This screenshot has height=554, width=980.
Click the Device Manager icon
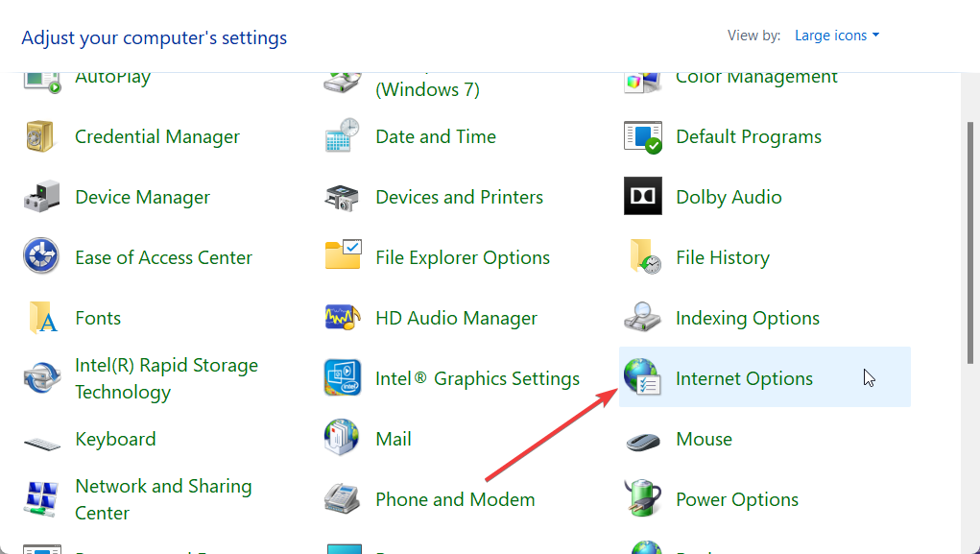[x=42, y=197]
